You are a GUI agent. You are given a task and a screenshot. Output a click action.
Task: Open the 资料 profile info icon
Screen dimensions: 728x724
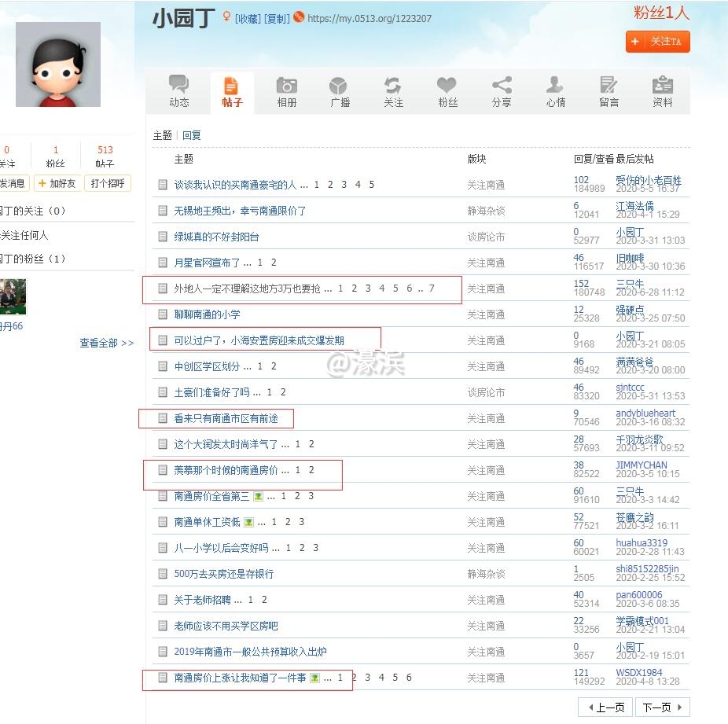(x=662, y=90)
